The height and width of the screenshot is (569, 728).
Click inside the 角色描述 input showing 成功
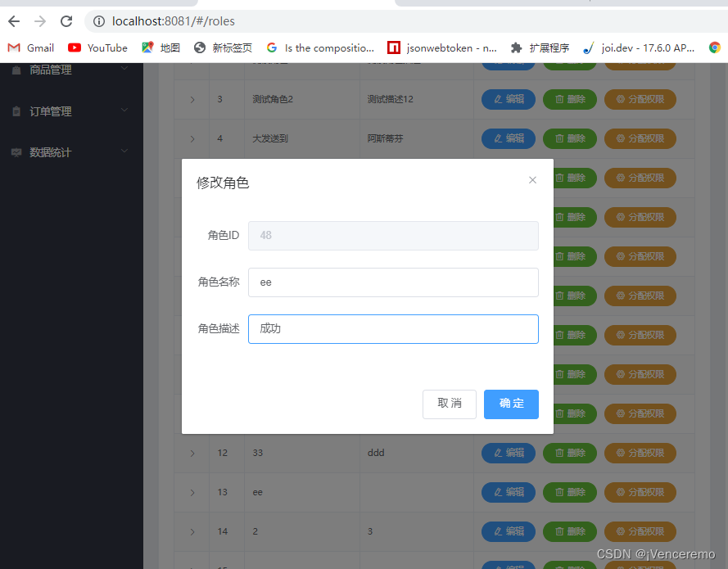(393, 329)
